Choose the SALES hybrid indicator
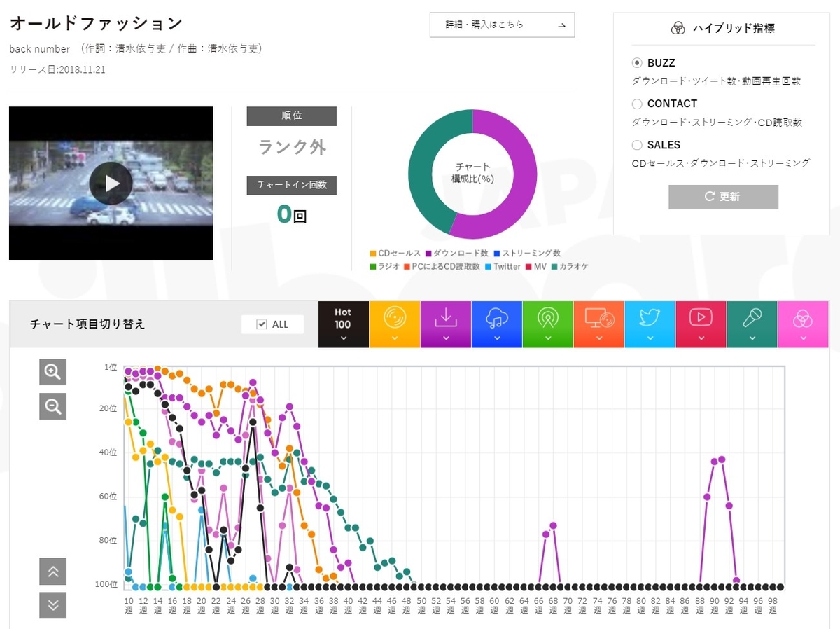Viewport: 840px width, 629px height. coord(637,145)
